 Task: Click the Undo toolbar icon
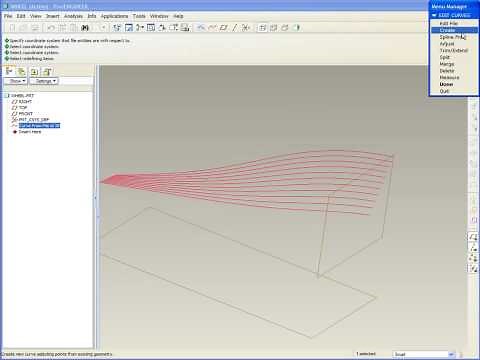(x=51, y=28)
